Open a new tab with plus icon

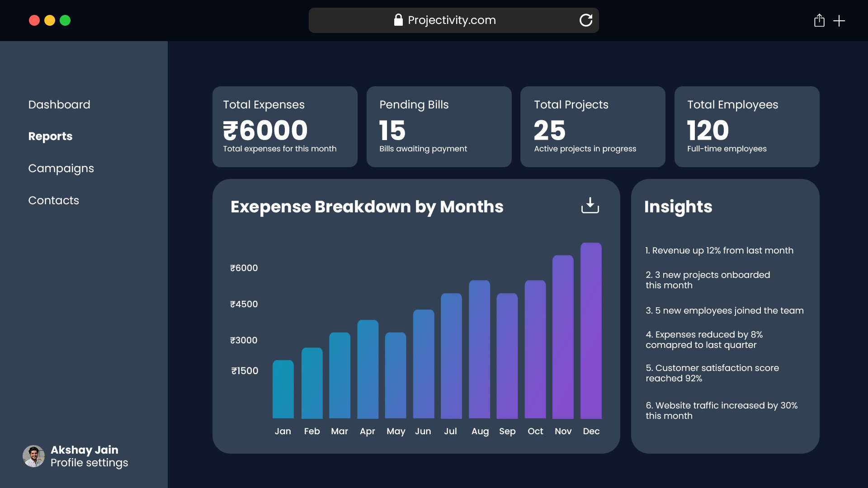tap(839, 21)
